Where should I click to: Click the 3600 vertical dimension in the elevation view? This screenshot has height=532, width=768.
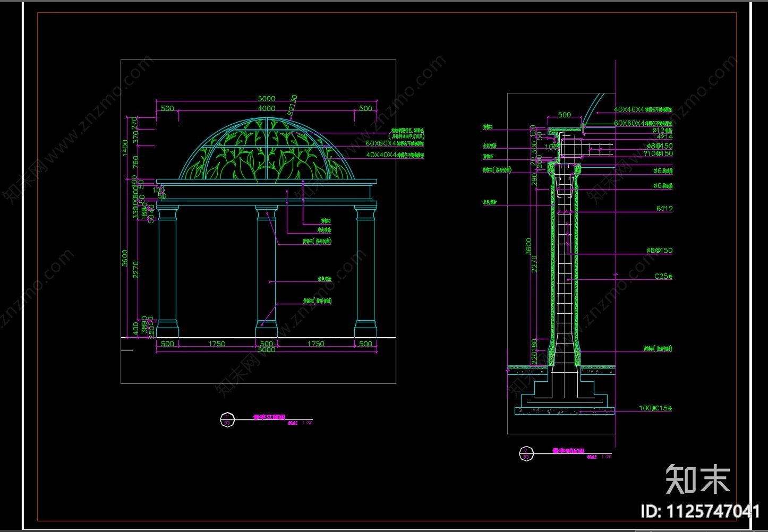[x=125, y=258]
